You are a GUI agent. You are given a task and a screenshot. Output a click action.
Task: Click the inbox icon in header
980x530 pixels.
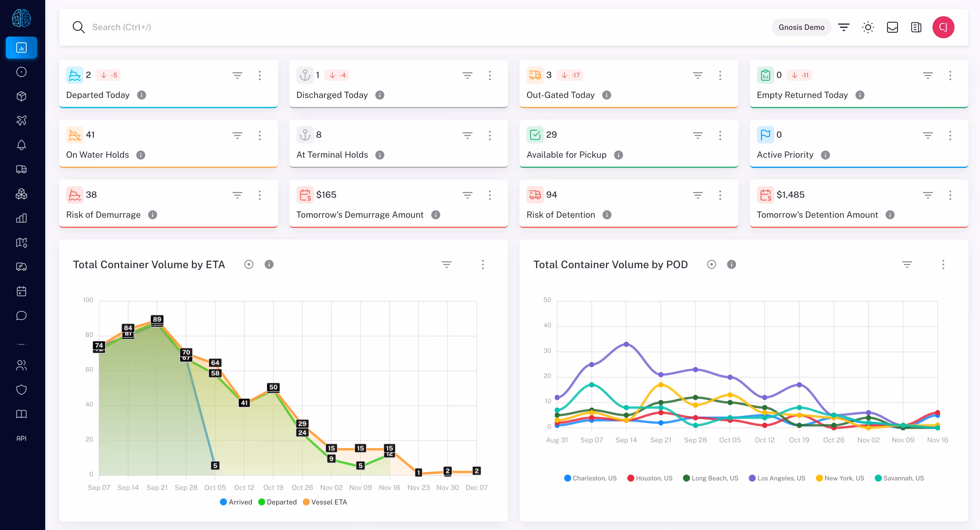(x=892, y=28)
